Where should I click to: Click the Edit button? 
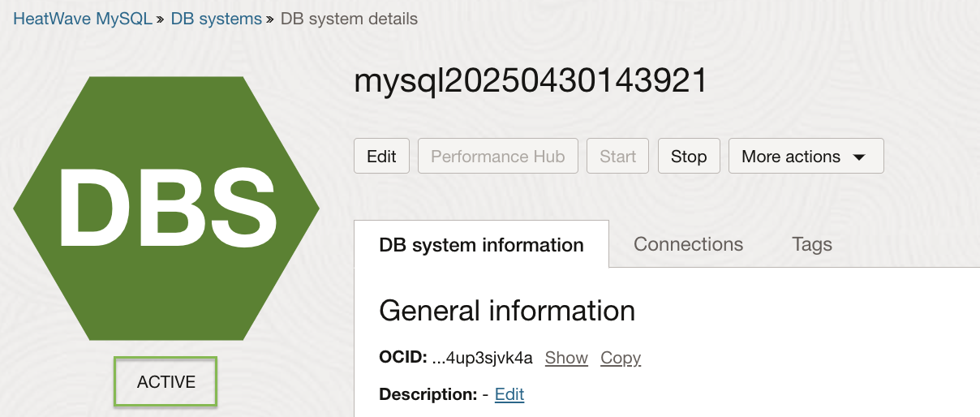pos(381,156)
